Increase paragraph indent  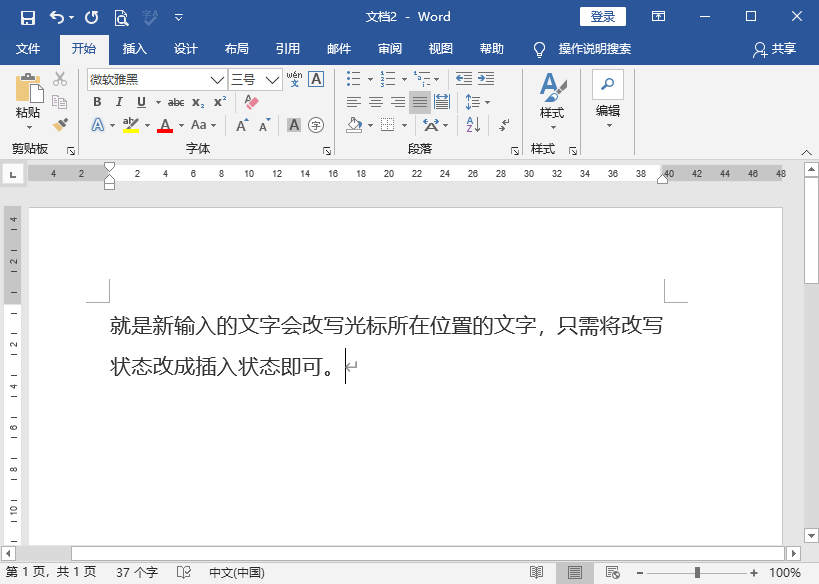[x=486, y=79]
